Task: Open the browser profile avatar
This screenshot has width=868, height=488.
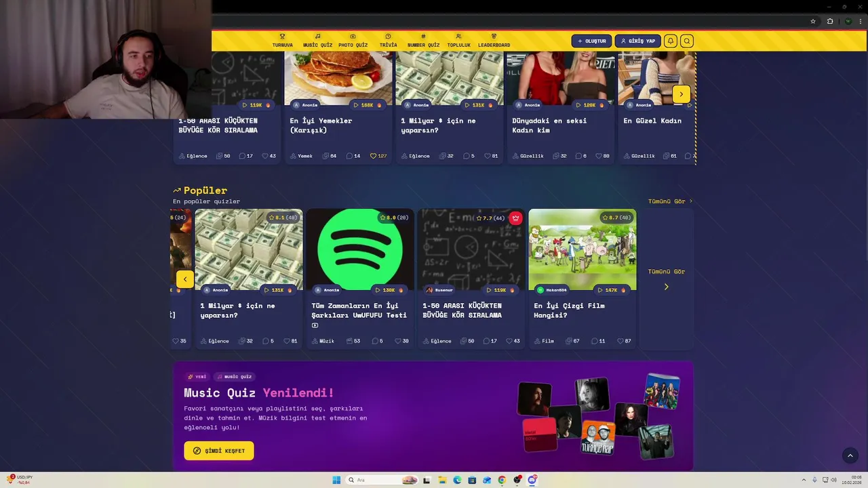Action: (x=848, y=21)
